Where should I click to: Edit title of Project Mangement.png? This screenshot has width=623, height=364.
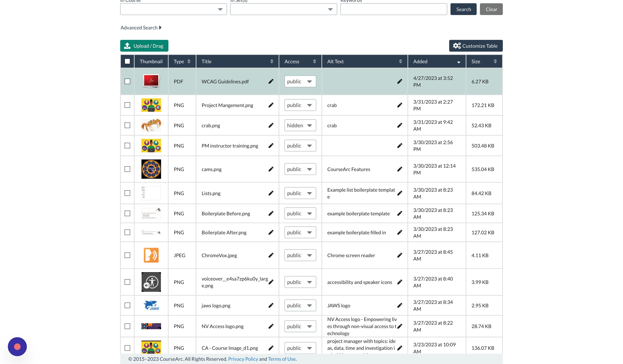point(271,105)
